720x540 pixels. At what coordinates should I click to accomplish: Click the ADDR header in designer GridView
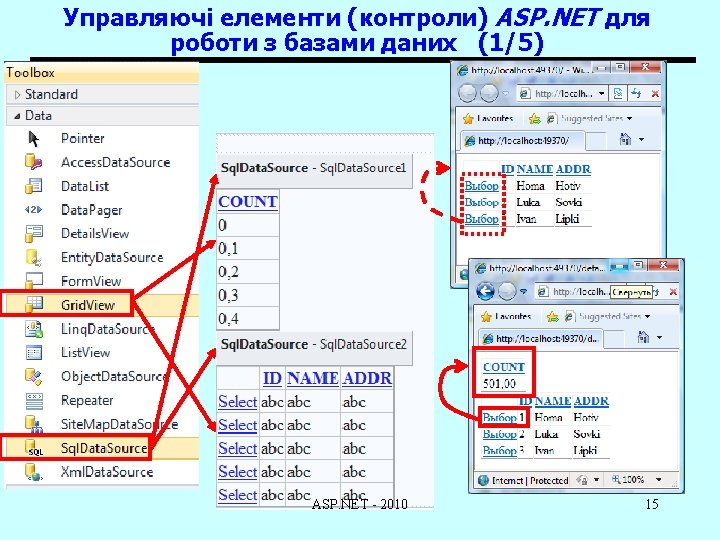point(367,378)
